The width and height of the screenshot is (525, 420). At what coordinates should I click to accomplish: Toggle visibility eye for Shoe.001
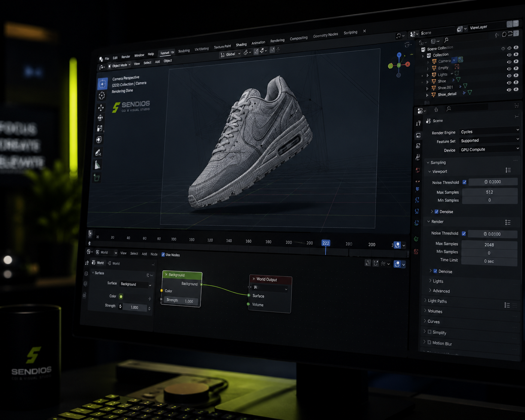click(509, 90)
